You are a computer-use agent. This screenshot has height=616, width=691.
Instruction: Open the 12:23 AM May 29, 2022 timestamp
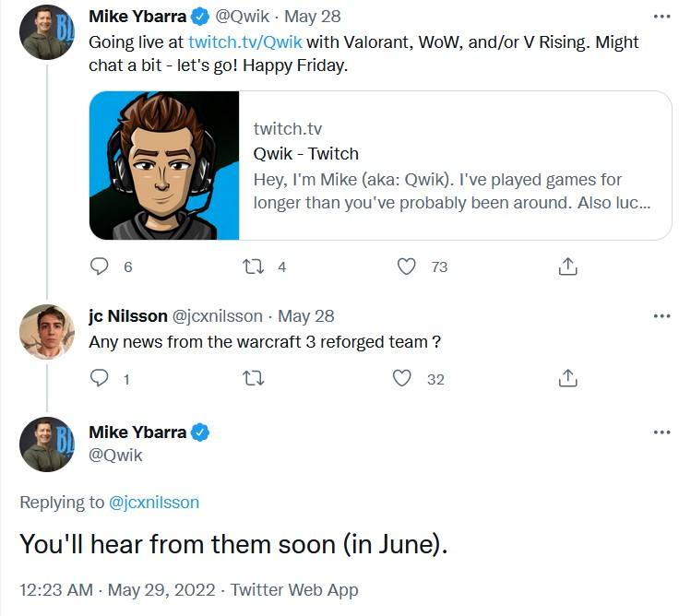117,590
